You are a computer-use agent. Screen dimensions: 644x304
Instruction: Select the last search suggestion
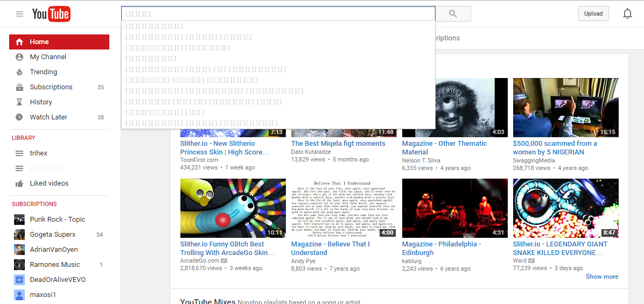(x=278, y=123)
